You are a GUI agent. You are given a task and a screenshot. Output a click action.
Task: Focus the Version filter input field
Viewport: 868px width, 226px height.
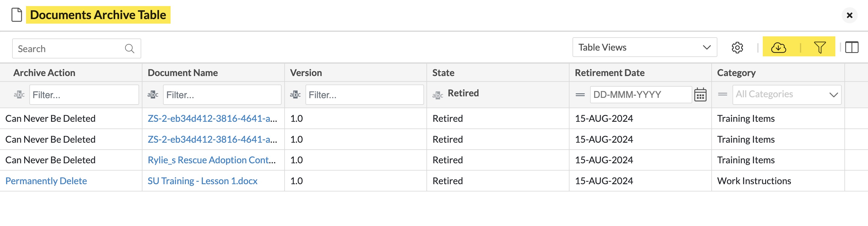click(364, 95)
